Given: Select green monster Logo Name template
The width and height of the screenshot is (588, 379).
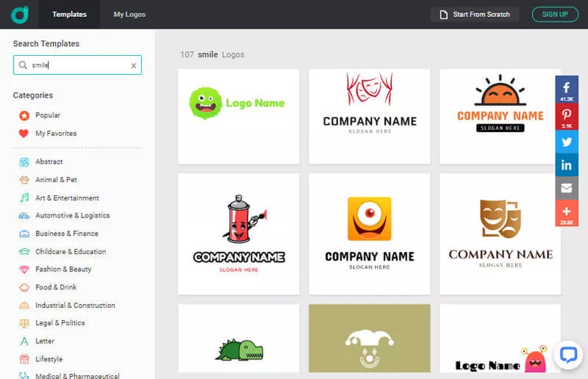Looking at the screenshot, I should click(239, 116).
